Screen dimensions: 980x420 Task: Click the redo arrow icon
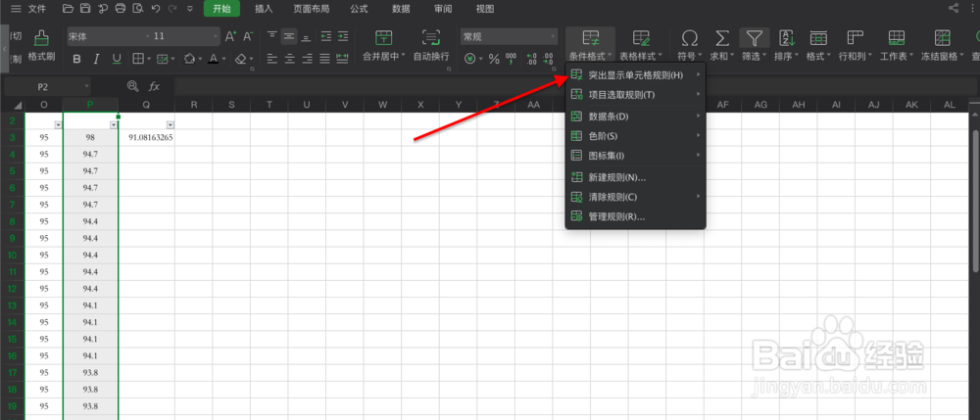[x=172, y=9]
